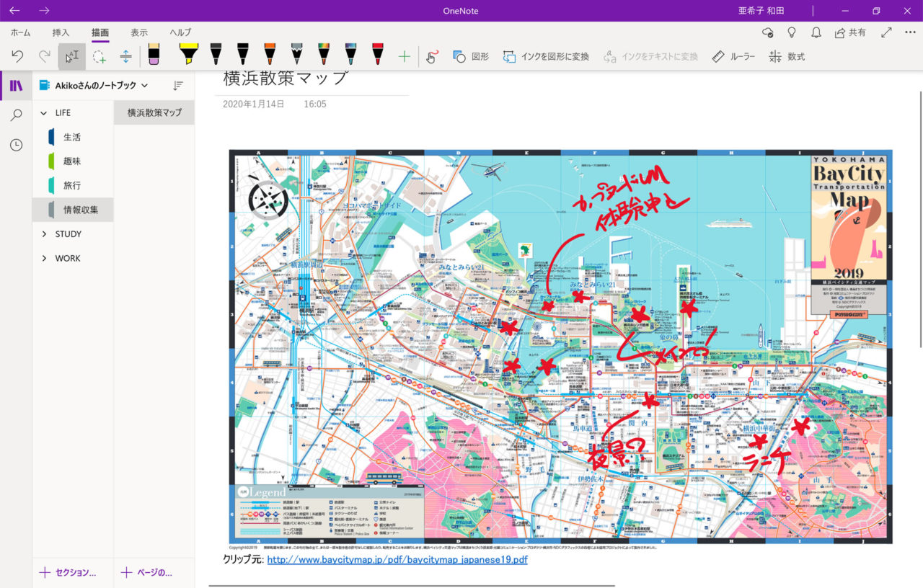Image resolution: width=923 pixels, height=588 pixels.
Task: Toggle the notebooks navigation pane
Action: tap(16, 86)
